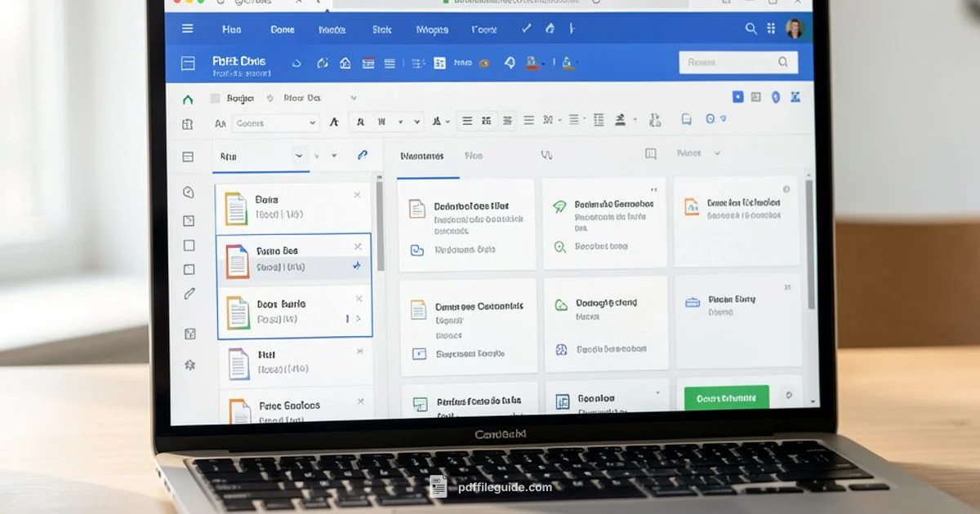Click the comment bubble icon on the formatting bar

coord(686,118)
